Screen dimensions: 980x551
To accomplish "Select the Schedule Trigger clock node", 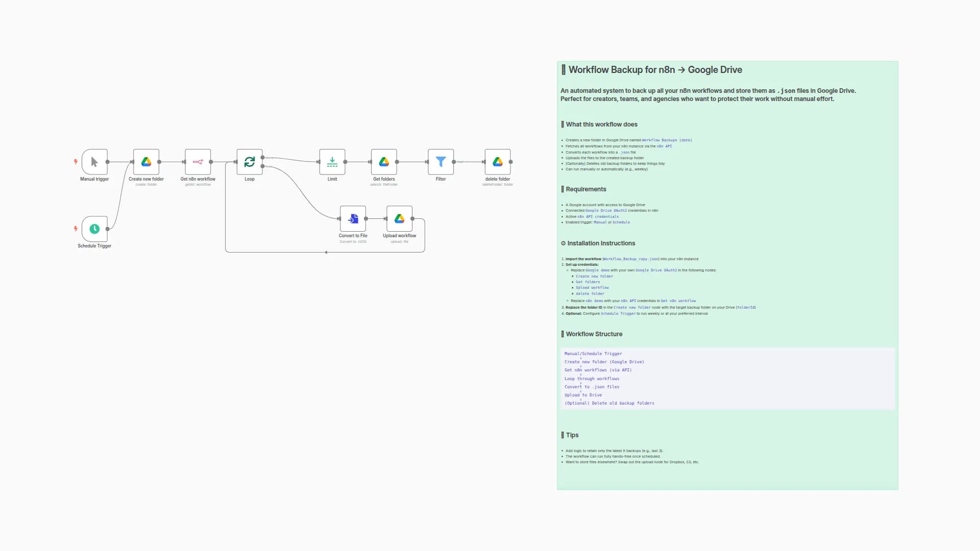I will click(x=94, y=229).
